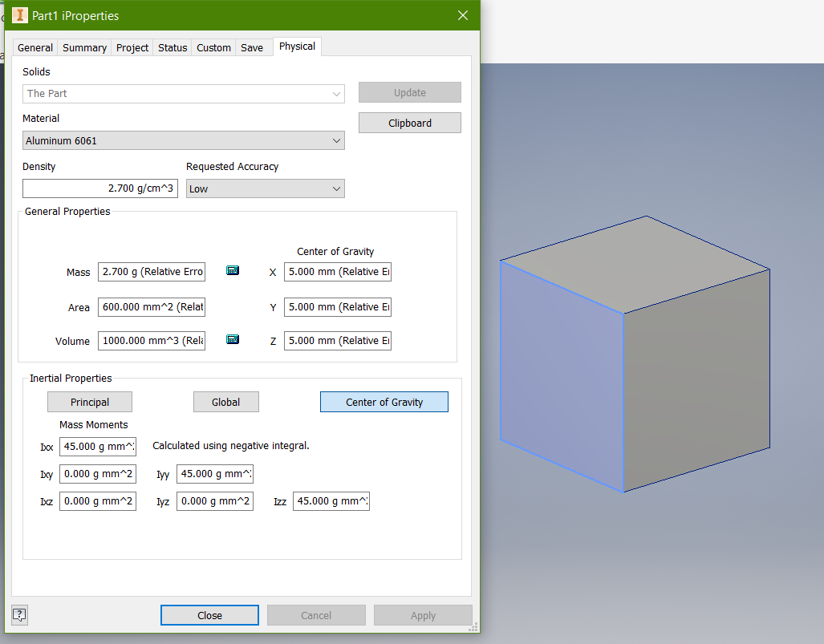Go to the Custom tab
Screen dimensions: 824x644
click(x=214, y=48)
